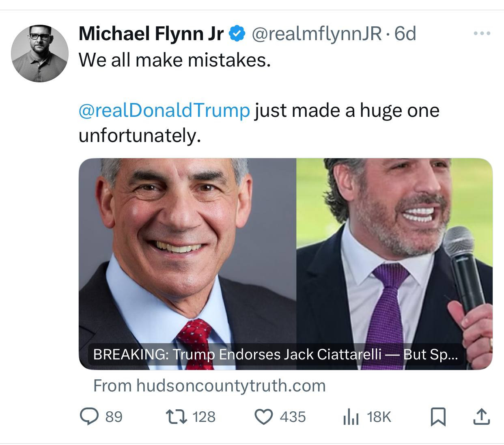Visit the From hudsoncountytruth.com source link

pos(209,385)
